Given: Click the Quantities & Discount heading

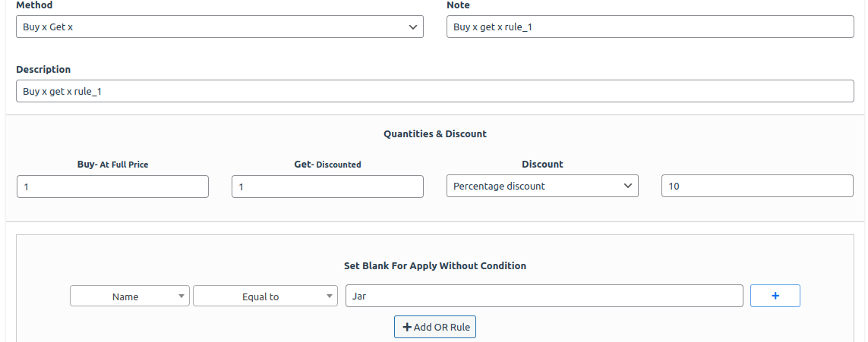Looking at the screenshot, I should point(435,133).
